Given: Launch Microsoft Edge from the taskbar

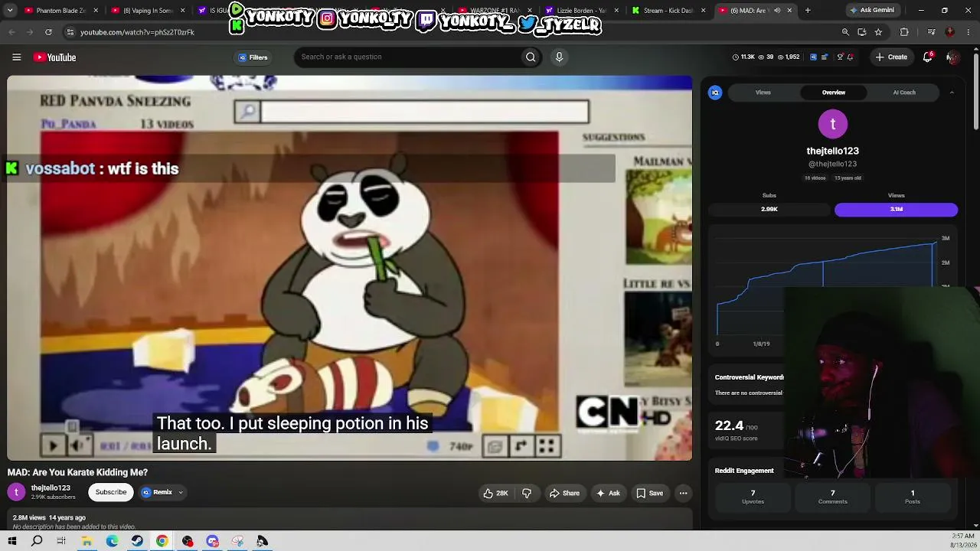Looking at the screenshot, I should point(112,541).
